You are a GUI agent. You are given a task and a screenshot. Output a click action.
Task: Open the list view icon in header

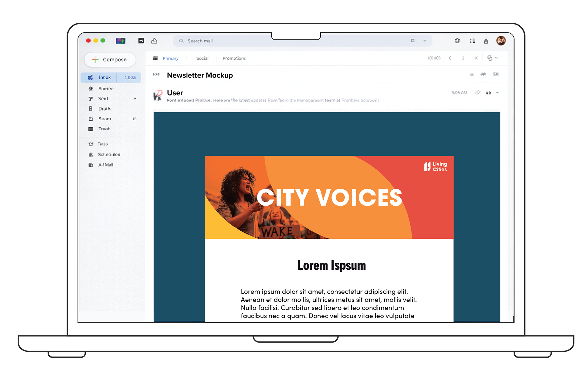[473, 41]
